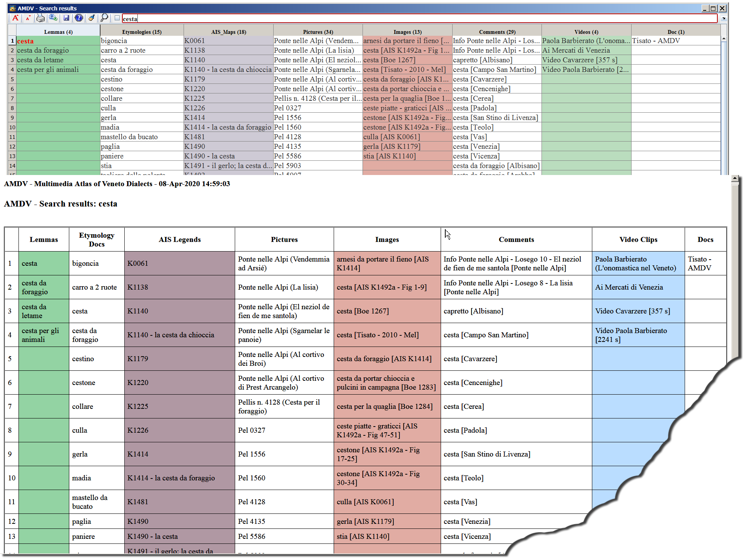
Task: Select the Etymologies (15) column header
Action: (x=142, y=32)
